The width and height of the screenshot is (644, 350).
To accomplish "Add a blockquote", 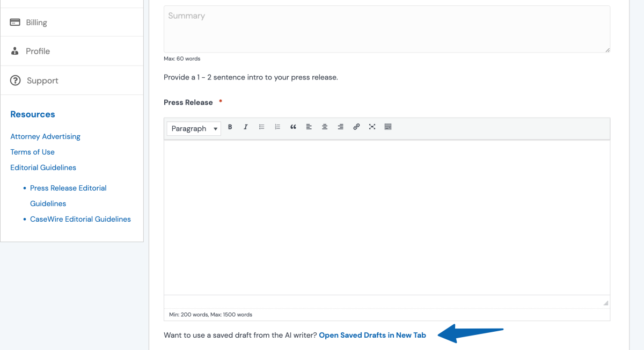I will 293,127.
